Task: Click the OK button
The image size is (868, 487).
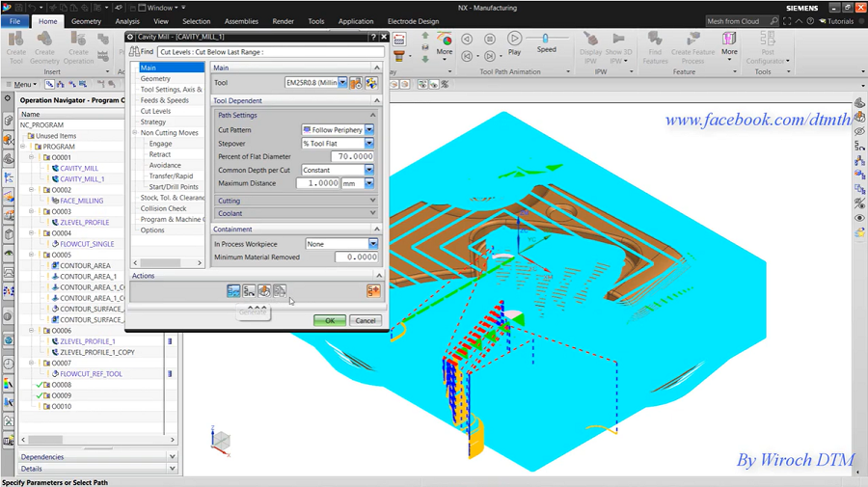Action: pos(330,320)
